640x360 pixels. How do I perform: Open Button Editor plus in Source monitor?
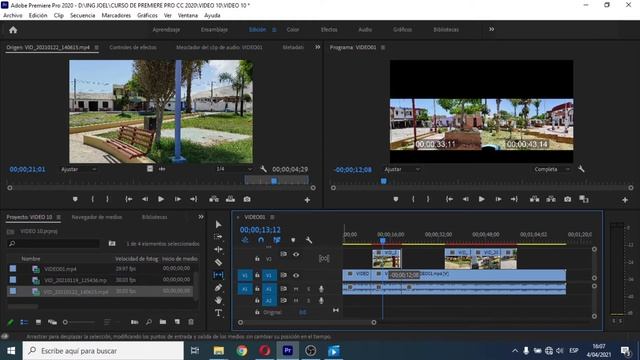click(x=307, y=200)
